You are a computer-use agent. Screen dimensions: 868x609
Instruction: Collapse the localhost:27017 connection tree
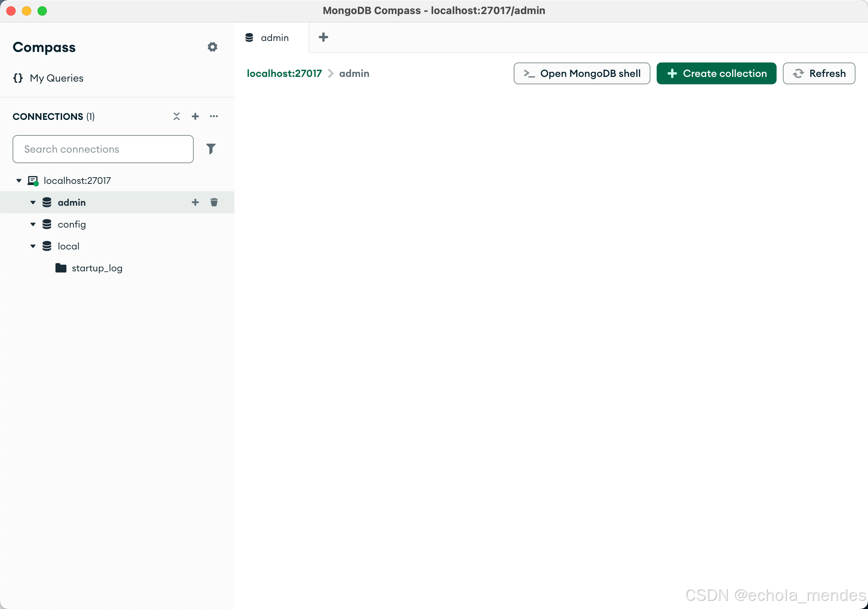tap(19, 181)
